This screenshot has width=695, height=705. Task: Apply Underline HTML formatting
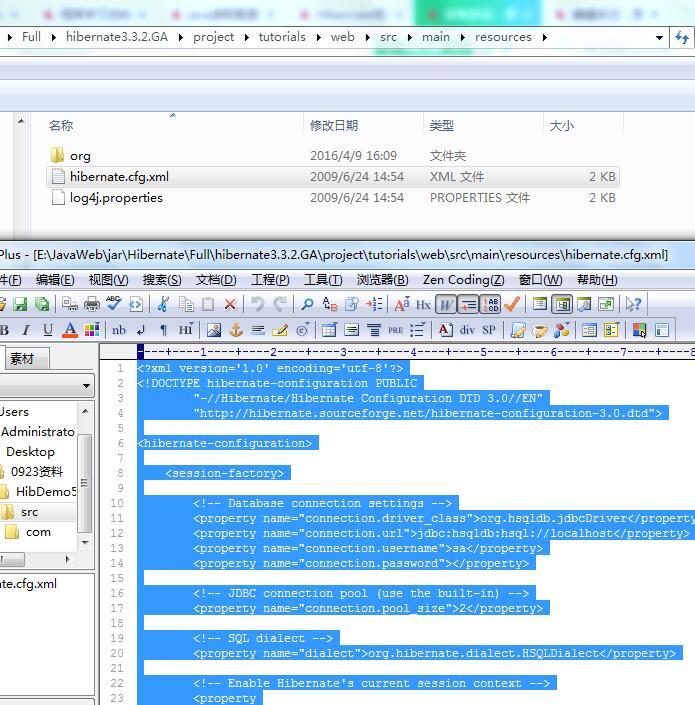[48, 330]
